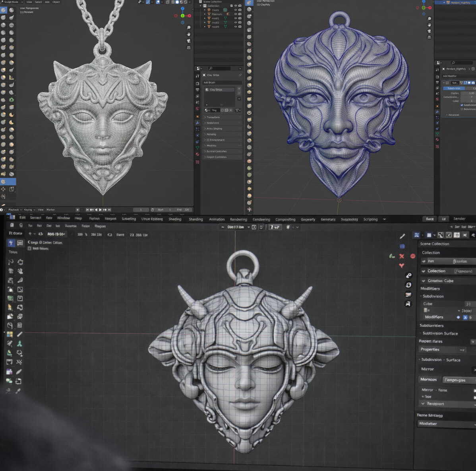The height and width of the screenshot is (471, 476).
Task: Click zoom magnifier icon in left sculpt viewport
Action: 188,28
